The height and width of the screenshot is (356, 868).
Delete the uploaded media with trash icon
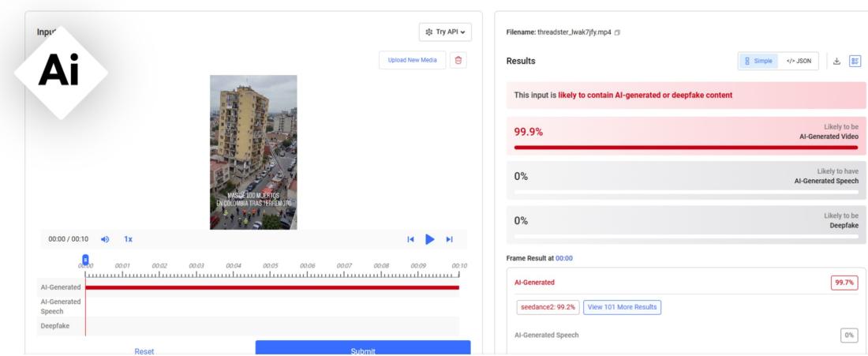[x=458, y=60]
